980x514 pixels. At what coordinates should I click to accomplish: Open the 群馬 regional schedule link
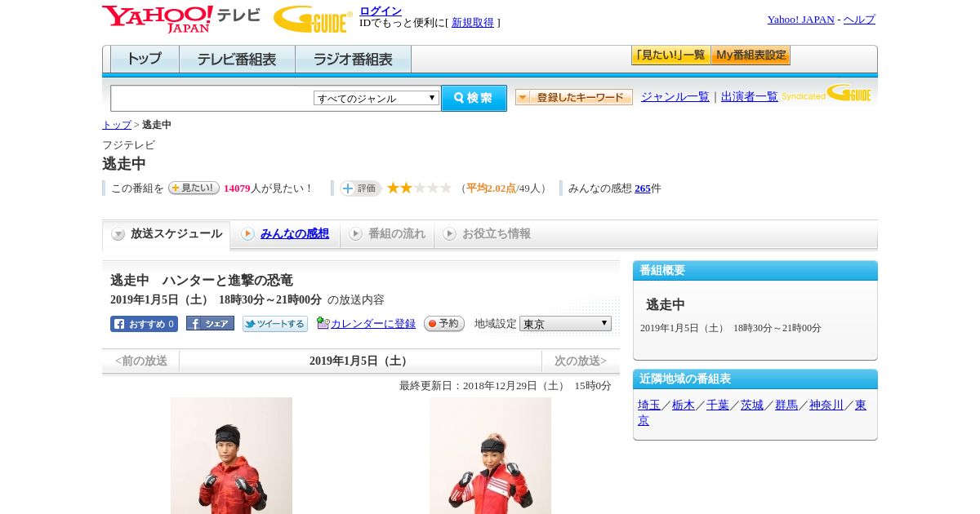tap(786, 405)
